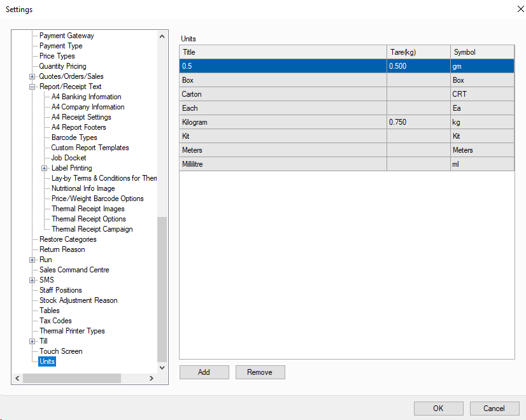Cancel the Settings dialog
This screenshot has width=526, height=420.
494,409
